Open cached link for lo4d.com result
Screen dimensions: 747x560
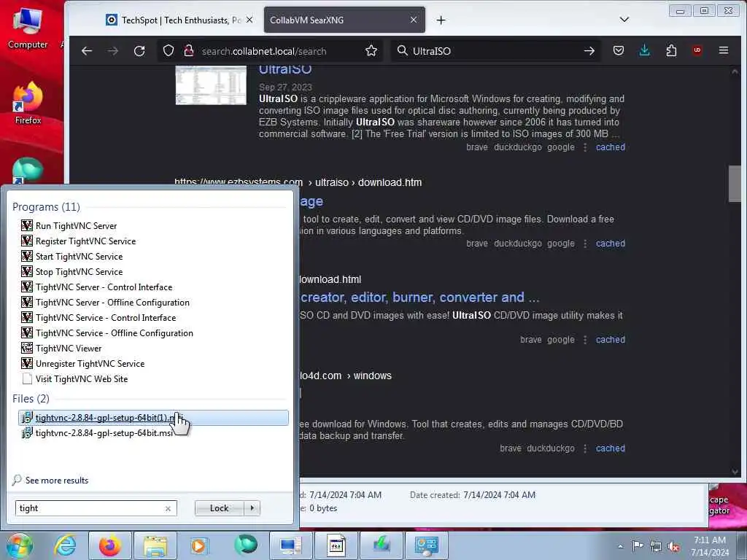click(x=611, y=448)
